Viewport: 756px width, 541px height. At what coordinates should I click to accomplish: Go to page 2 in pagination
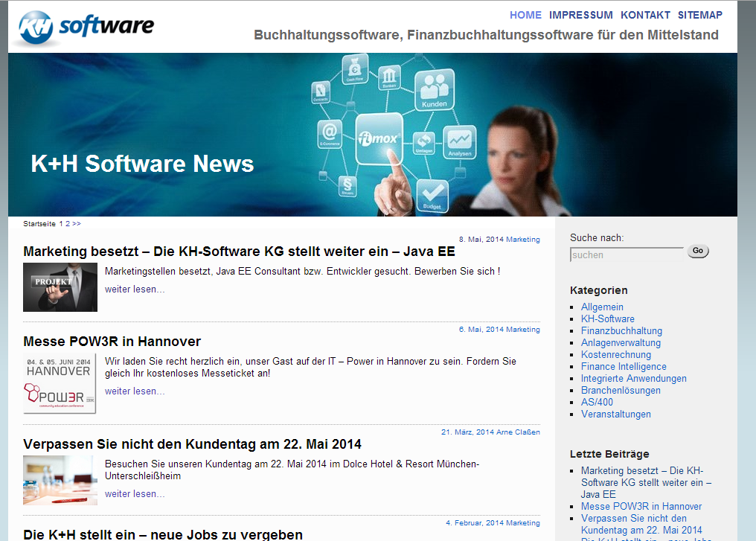(x=68, y=224)
